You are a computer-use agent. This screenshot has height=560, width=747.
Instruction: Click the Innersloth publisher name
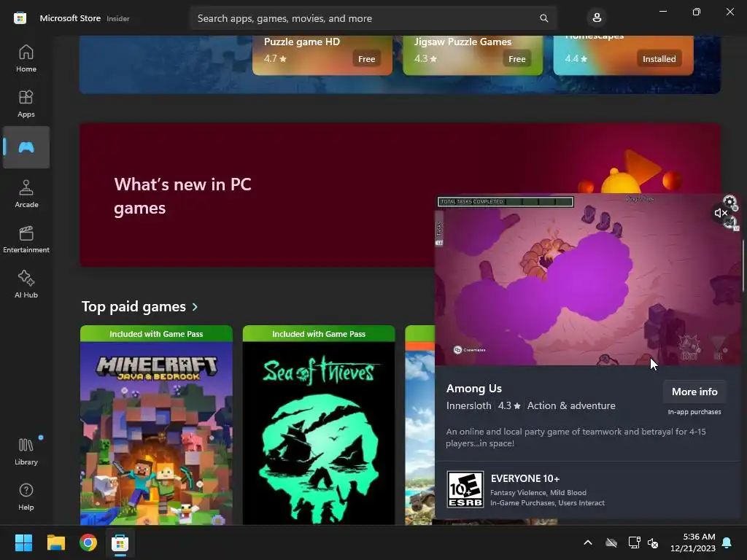[x=469, y=405]
